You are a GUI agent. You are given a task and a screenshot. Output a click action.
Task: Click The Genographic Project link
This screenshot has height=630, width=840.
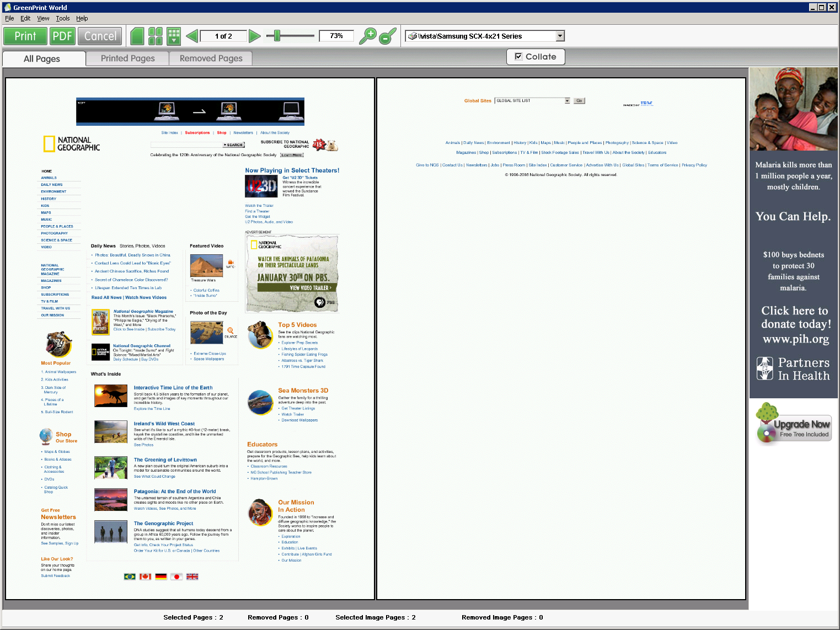[x=163, y=524]
